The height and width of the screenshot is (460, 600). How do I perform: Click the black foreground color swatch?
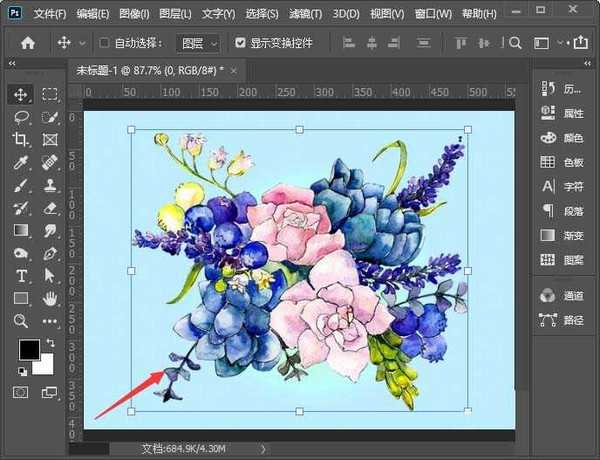(x=29, y=350)
